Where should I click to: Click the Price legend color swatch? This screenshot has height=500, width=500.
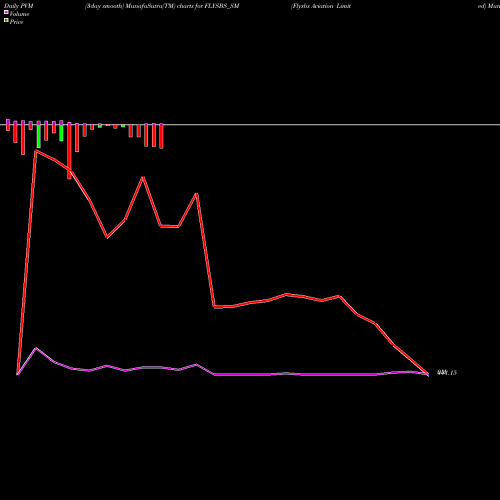click(6, 20)
